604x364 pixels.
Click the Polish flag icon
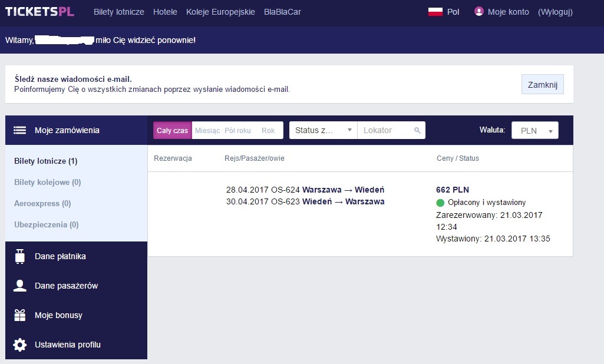tap(435, 12)
